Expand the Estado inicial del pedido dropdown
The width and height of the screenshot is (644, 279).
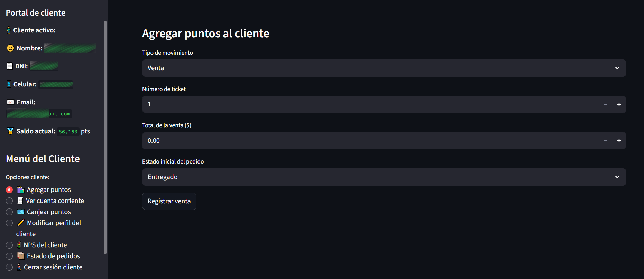point(384,177)
